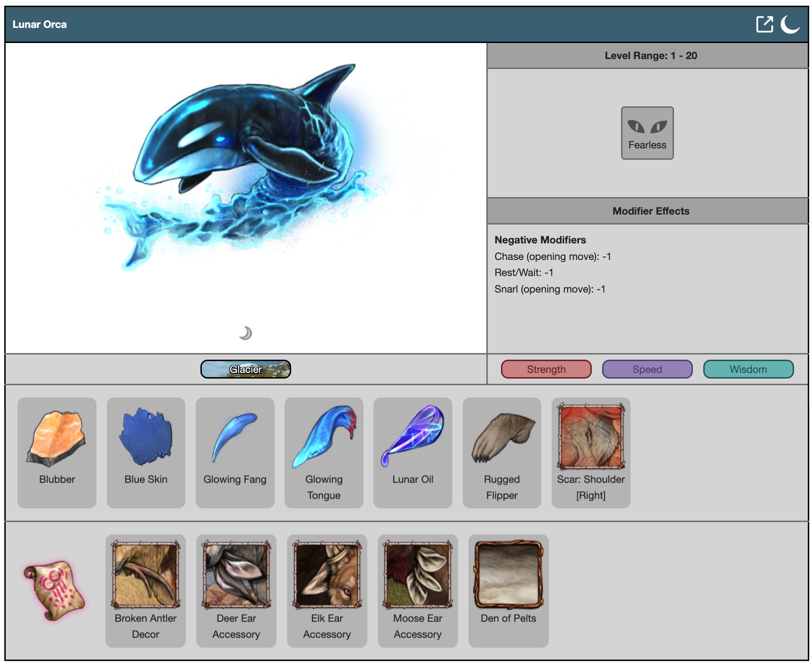
Task: Select the Broken Antler Decor thumbnail
Action: tap(146, 575)
